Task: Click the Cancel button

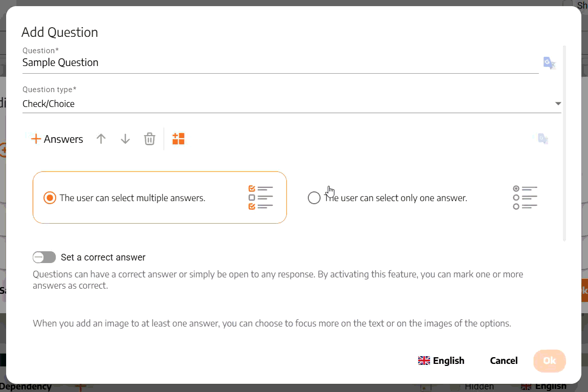Action: tap(504, 360)
